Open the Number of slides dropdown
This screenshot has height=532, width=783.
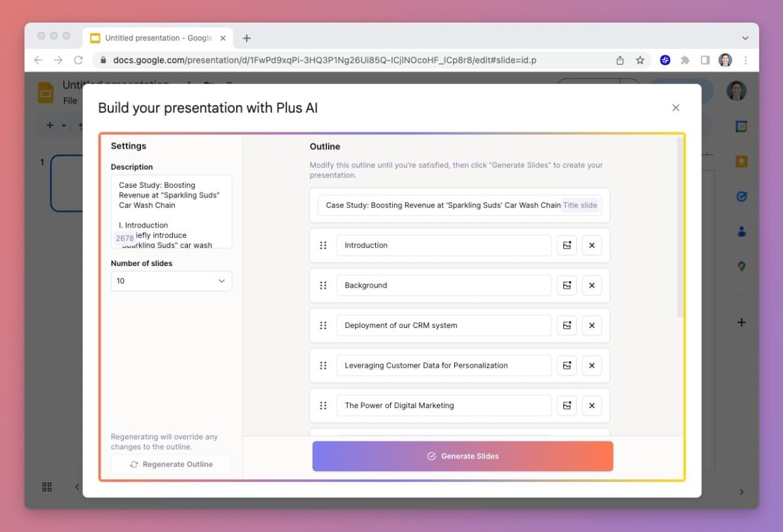(x=171, y=281)
